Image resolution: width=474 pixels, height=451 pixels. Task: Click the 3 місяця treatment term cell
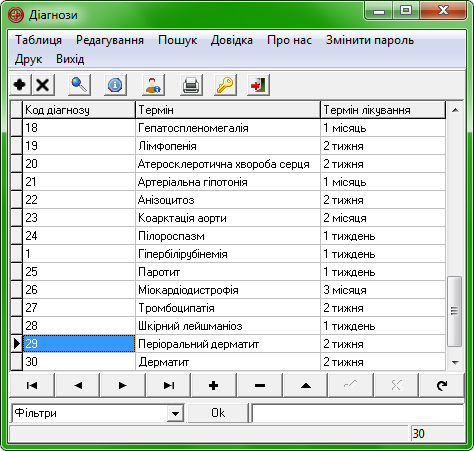coord(383,290)
